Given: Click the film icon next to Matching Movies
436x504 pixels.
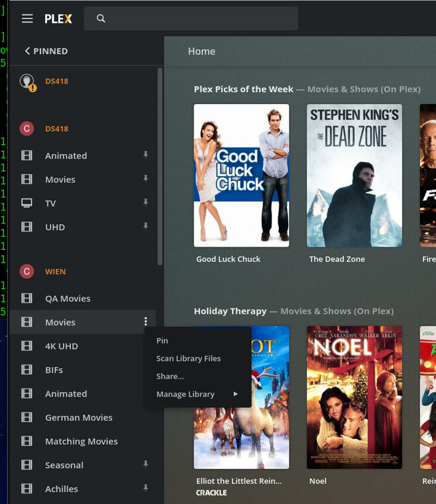Looking at the screenshot, I should (x=27, y=441).
